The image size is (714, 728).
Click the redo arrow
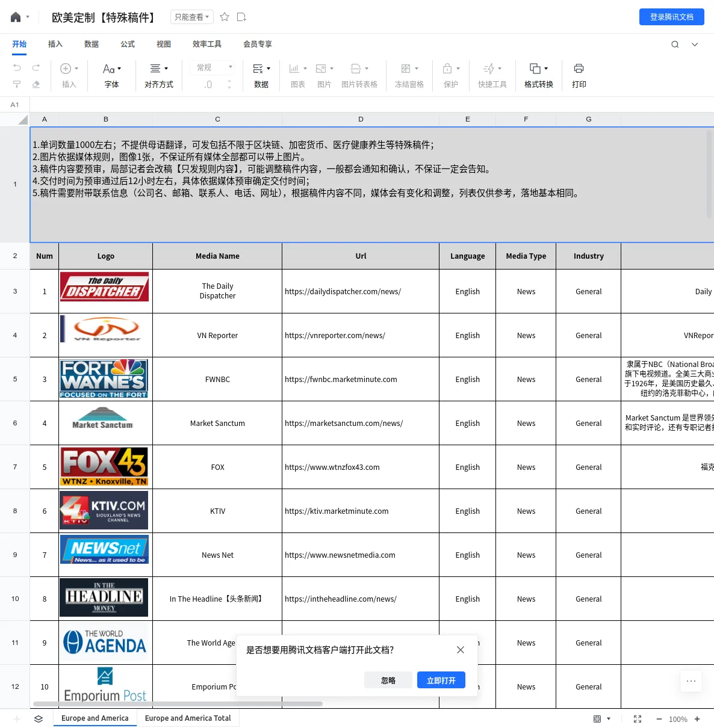(36, 67)
